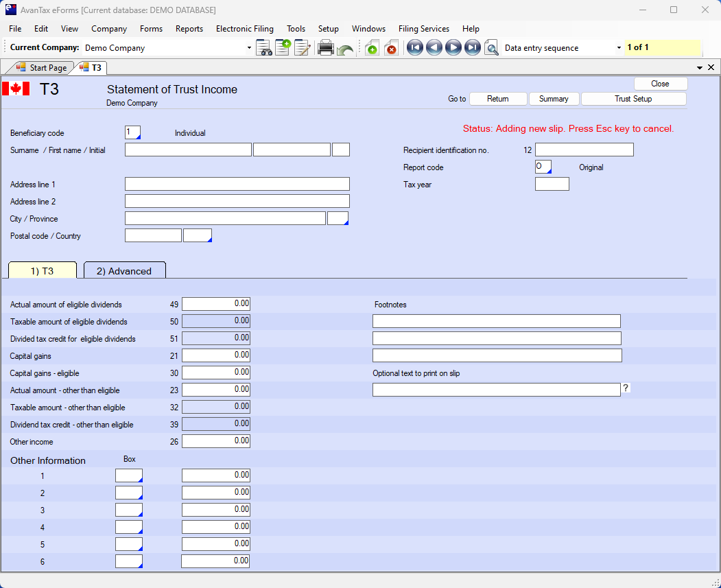
Task: Add a new slip with green plus icon
Action: click(372, 48)
